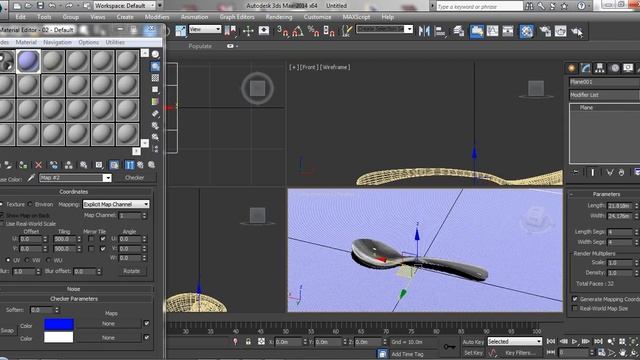The image size is (640, 360).
Task: Toggle the U Tile checkbox
Action: pyautogui.click(x=103, y=239)
